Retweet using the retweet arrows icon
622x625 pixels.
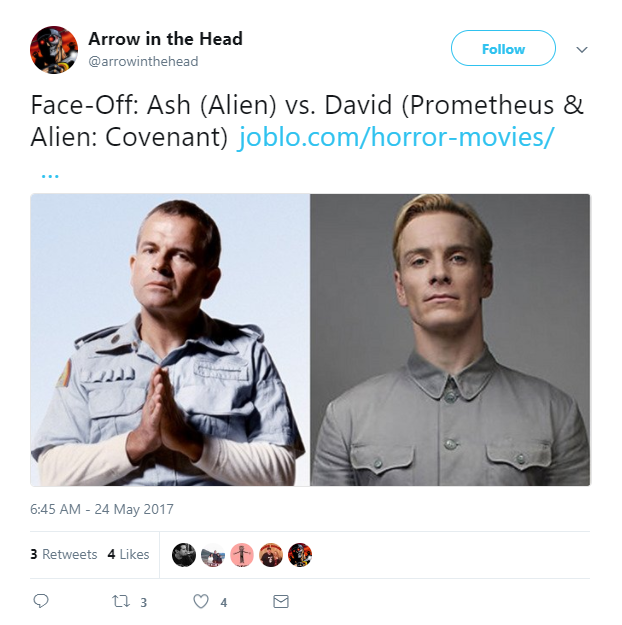[x=121, y=601]
